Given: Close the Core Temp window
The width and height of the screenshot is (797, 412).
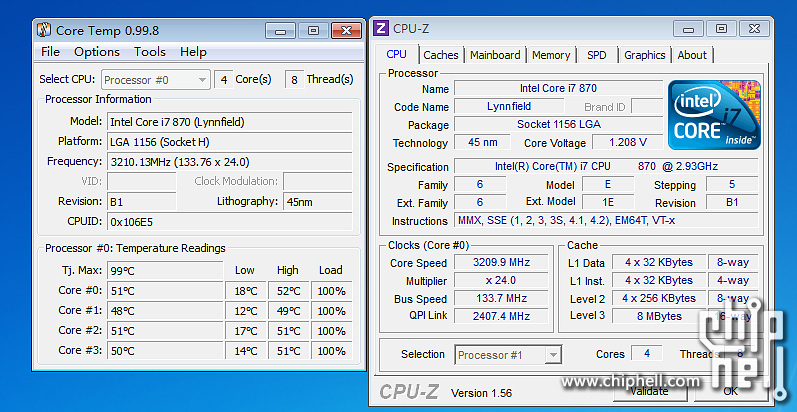Looking at the screenshot, I should (x=346, y=31).
